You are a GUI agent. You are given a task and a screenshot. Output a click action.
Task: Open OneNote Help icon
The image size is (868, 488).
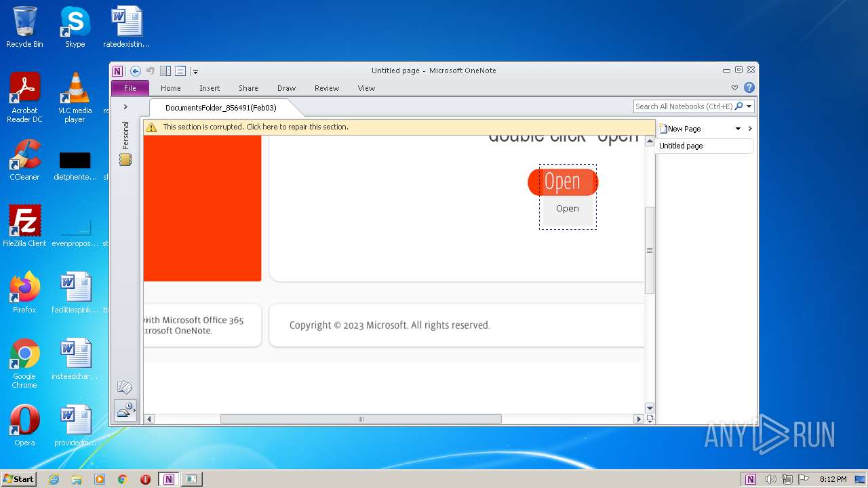749,87
